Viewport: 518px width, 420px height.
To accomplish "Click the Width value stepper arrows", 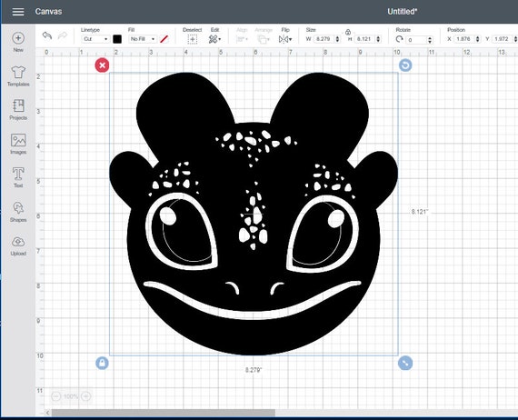I will (337, 39).
